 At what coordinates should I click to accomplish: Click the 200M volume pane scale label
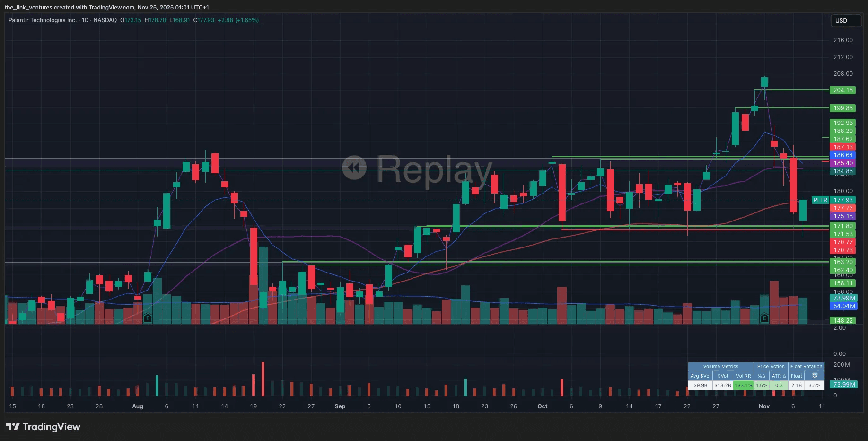pyautogui.click(x=842, y=365)
